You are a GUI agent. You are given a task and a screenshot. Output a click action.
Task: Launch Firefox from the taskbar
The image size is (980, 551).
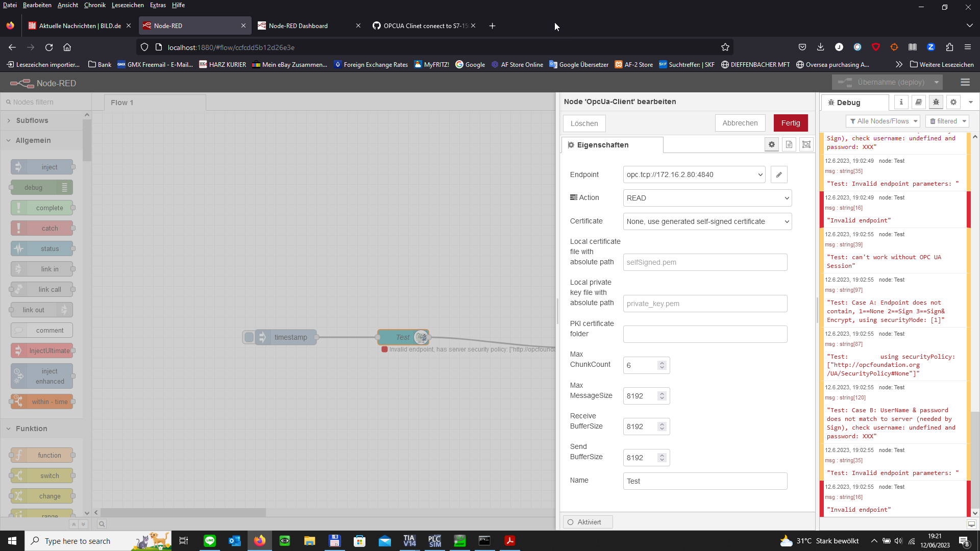pyautogui.click(x=260, y=541)
